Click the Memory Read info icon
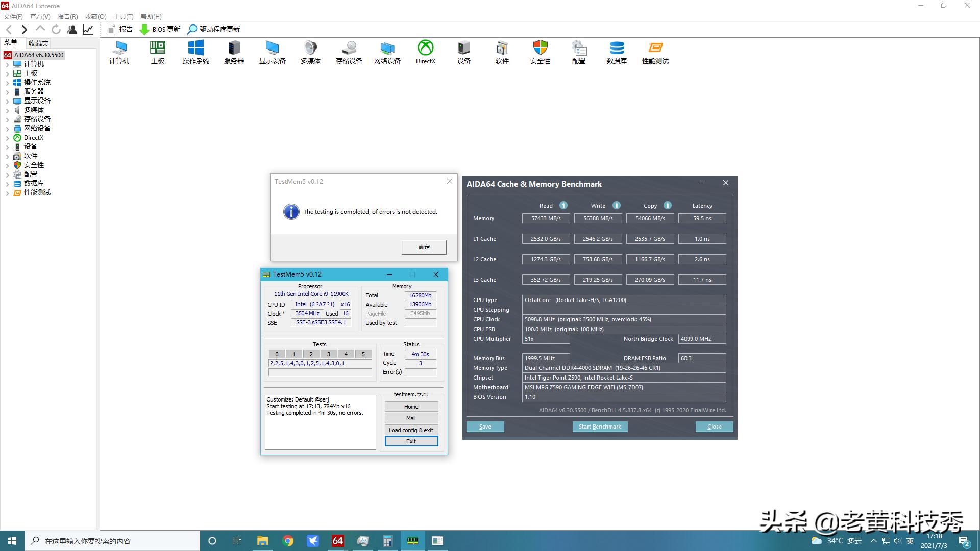Image resolution: width=980 pixels, height=551 pixels. pos(563,205)
